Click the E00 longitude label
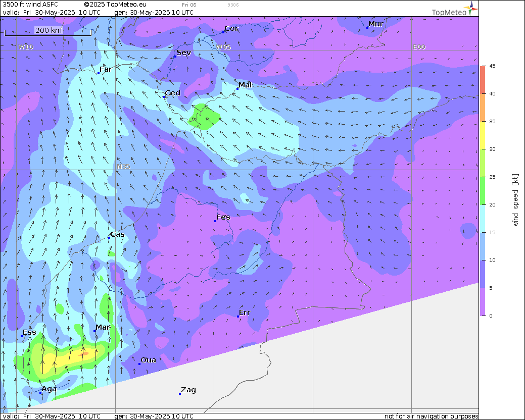 (x=419, y=47)
